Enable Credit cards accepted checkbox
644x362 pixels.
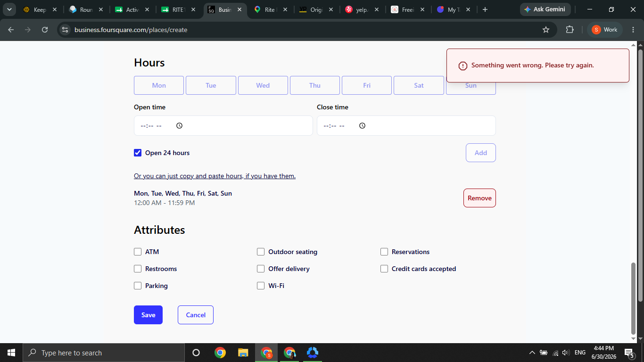pos(384,269)
